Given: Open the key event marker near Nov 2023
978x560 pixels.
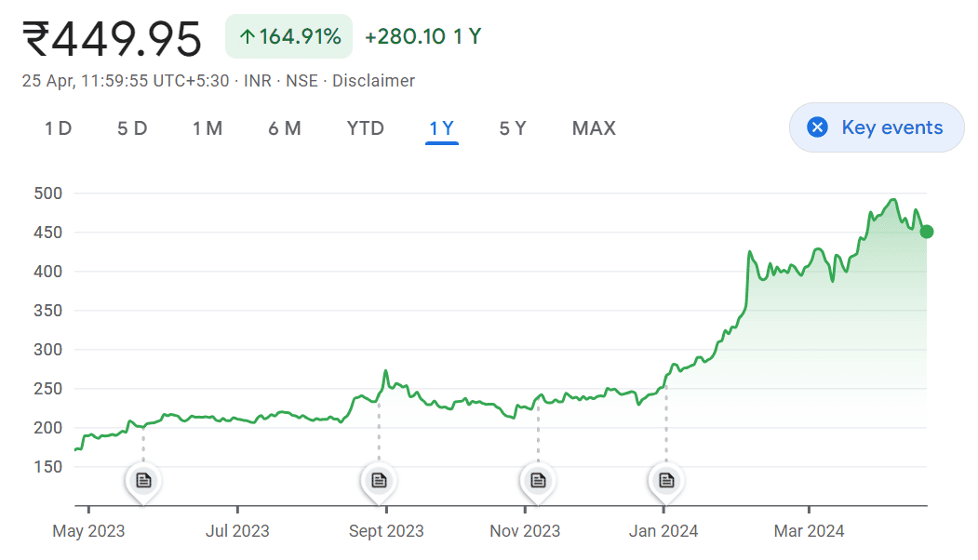Looking at the screenshot, I should tap(538, 480).
